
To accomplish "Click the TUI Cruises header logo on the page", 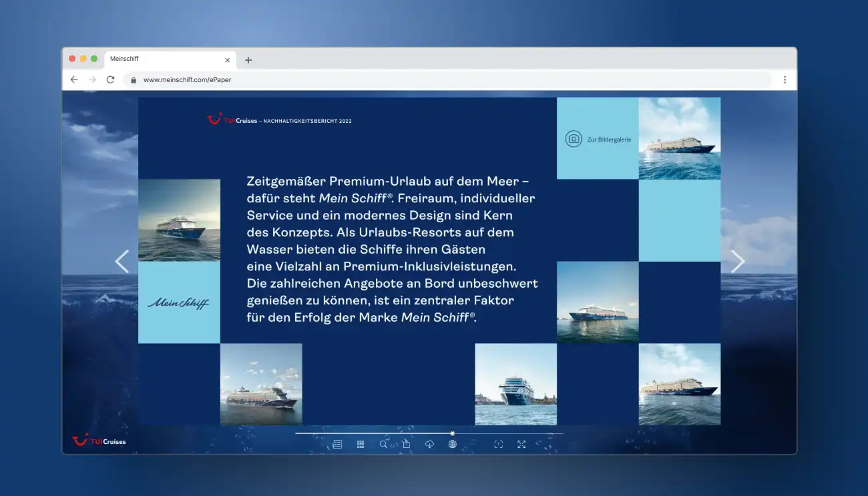I will tap(232, 119).
